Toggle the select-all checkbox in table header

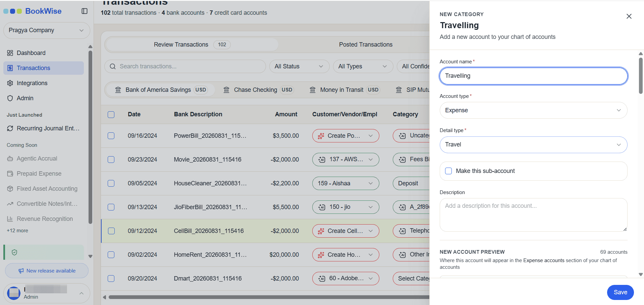(x=111, y=115)
